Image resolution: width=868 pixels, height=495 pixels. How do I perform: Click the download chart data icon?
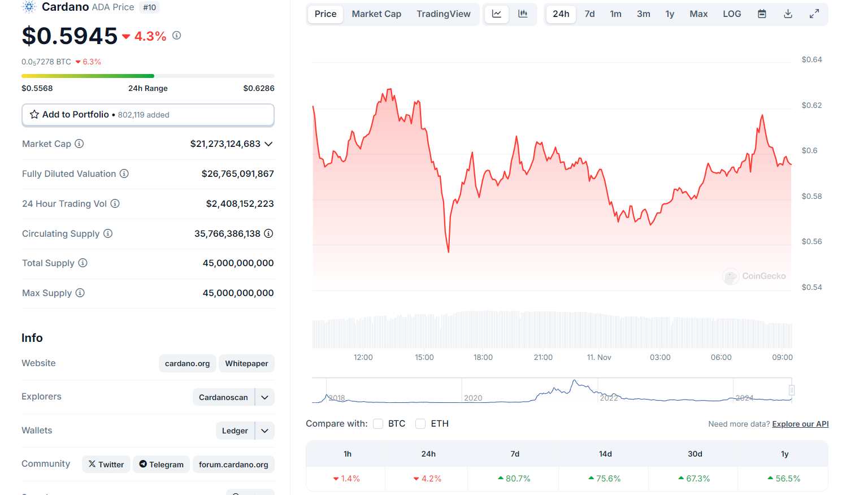coord(788,14)
